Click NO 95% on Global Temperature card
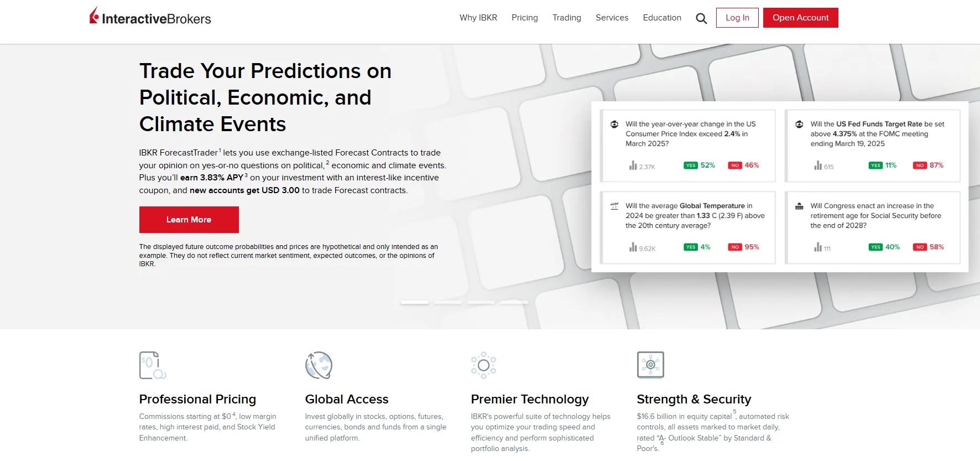This screenshot has height=461, width=980. (743, 247)
